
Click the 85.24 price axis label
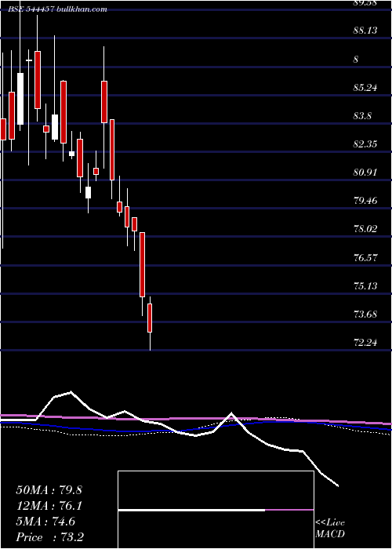point(365,88)
